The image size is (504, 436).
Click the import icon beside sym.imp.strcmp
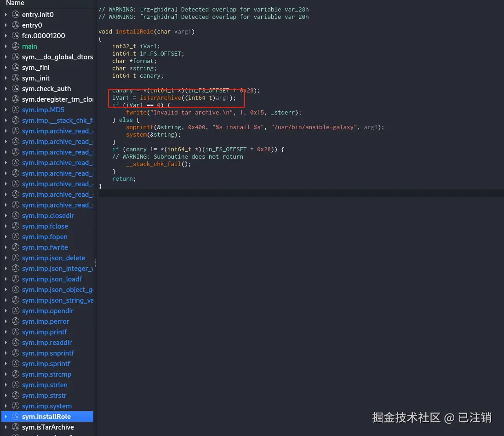(x=16, y=374)
